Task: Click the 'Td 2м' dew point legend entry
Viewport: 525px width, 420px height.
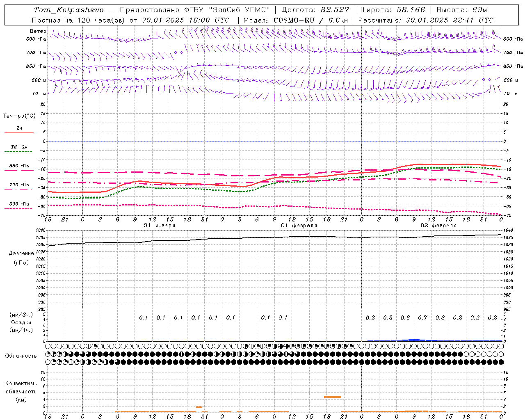Action: click(19, 147)
